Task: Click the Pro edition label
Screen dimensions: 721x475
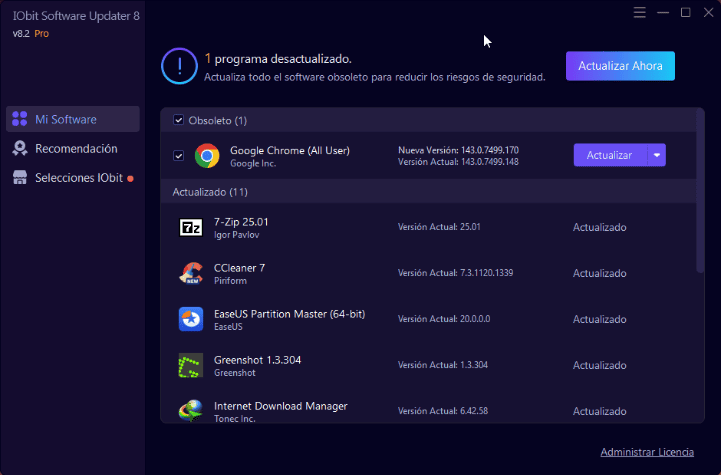Action: [41, 34]
